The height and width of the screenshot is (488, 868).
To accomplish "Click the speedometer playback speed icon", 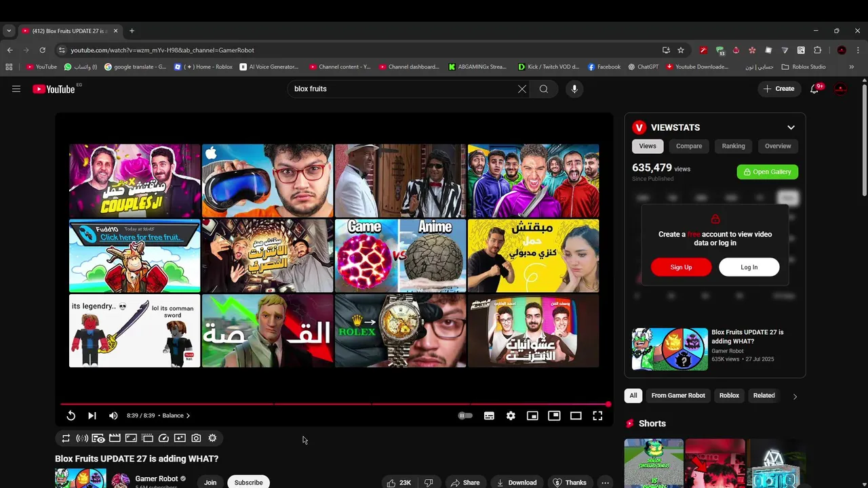I will point(163,439).
